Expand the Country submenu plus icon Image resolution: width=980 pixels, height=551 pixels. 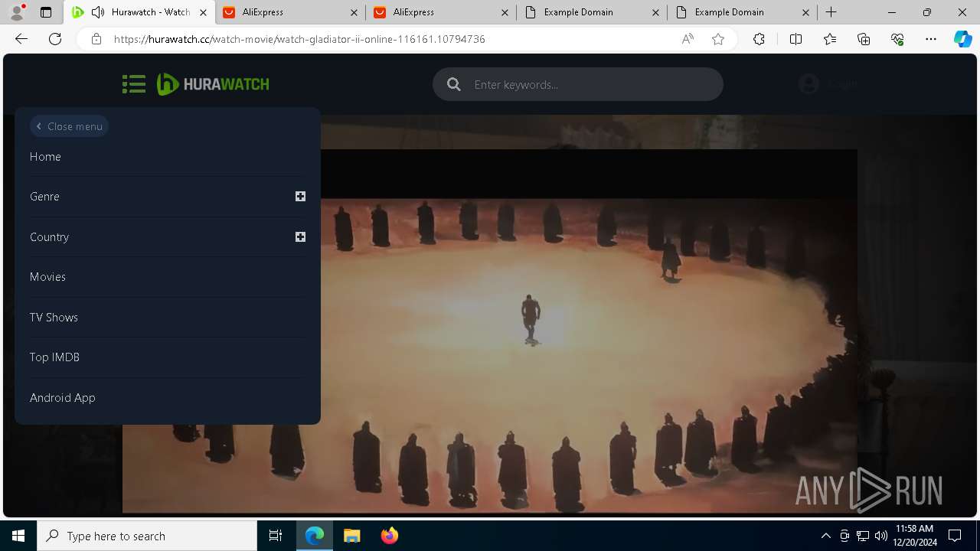(x=300, y=237)
